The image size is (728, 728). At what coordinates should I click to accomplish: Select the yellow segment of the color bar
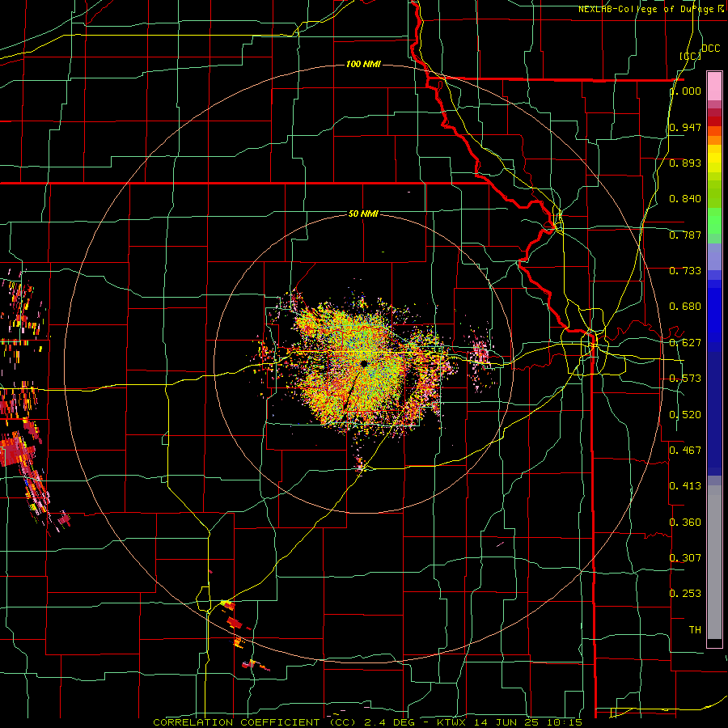tap(714, 160)
